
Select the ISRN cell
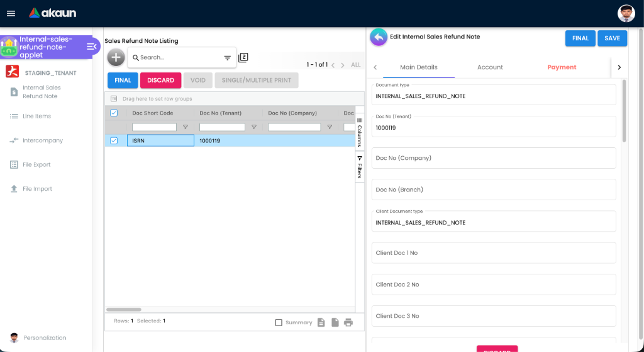pyautogui.click(x=160, y=140)
